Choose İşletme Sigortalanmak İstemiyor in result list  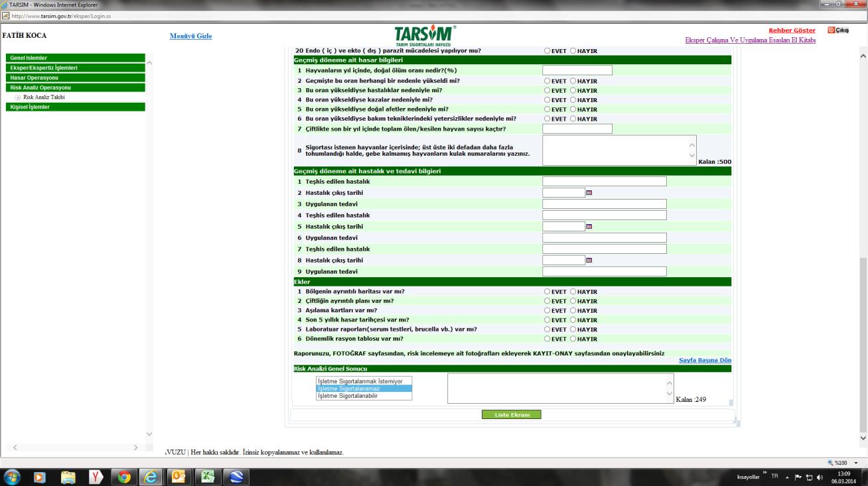click(x=364, y=381)
